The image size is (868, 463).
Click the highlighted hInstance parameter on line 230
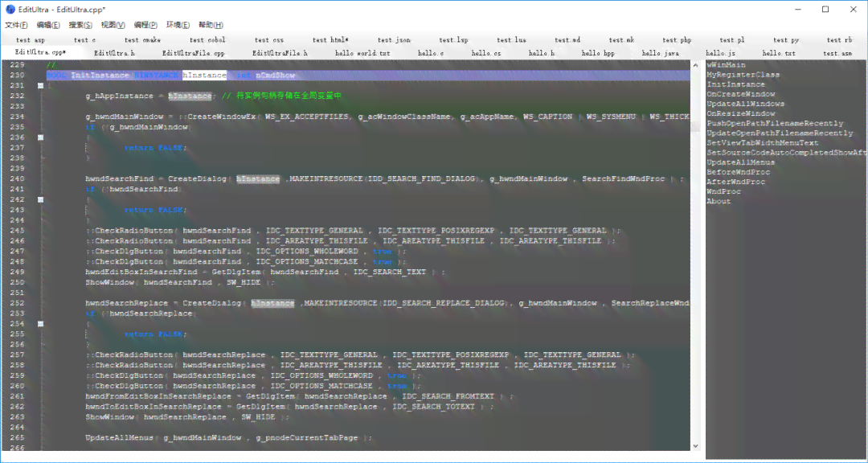204,76
